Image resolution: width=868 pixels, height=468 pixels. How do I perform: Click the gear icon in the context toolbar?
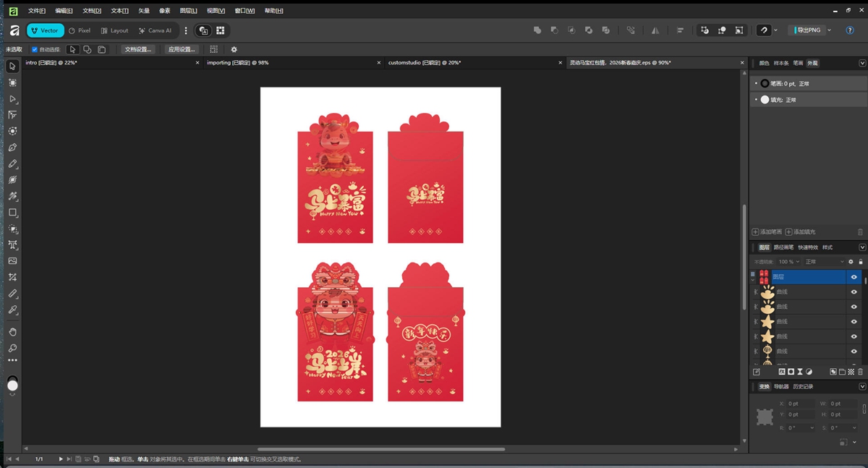pos(234,49)
